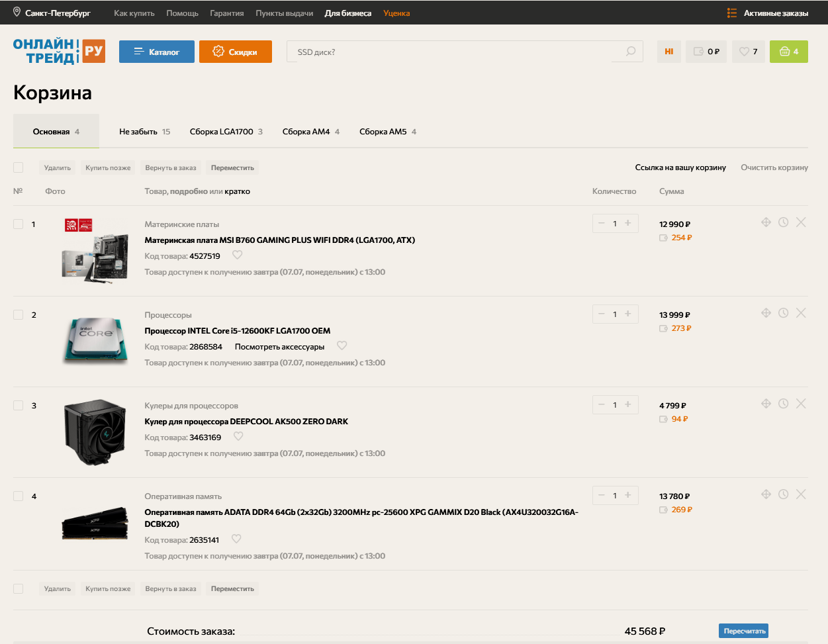
Task: Click top Переместить button
Action: 232,167
